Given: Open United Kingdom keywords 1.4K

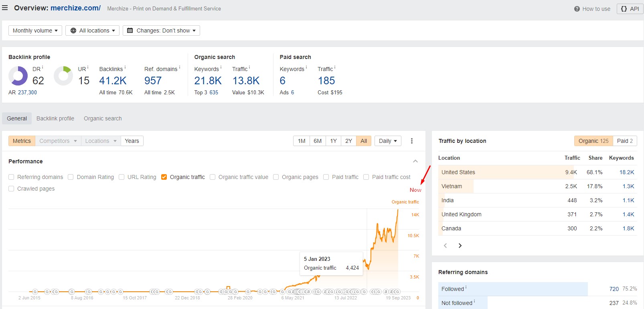Looking at the screenshot, I should click(x=628, y=214).
